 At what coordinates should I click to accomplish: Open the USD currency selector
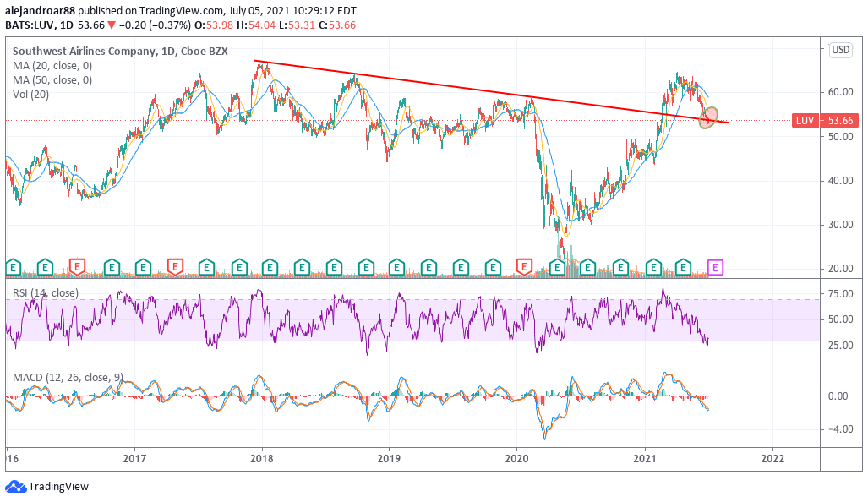(840, 50)
